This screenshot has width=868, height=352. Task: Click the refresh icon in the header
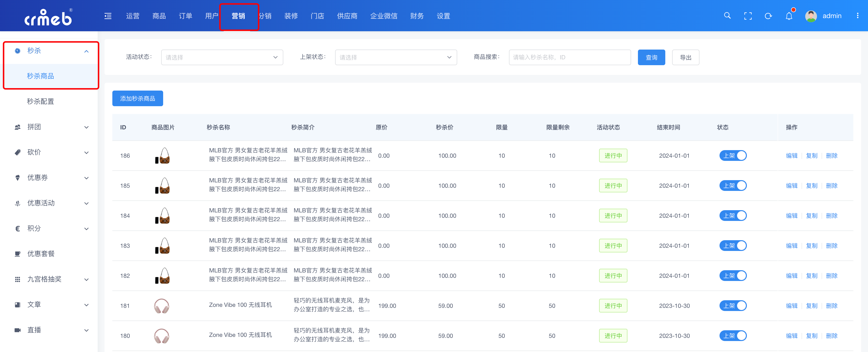click(x=768, y=16)
